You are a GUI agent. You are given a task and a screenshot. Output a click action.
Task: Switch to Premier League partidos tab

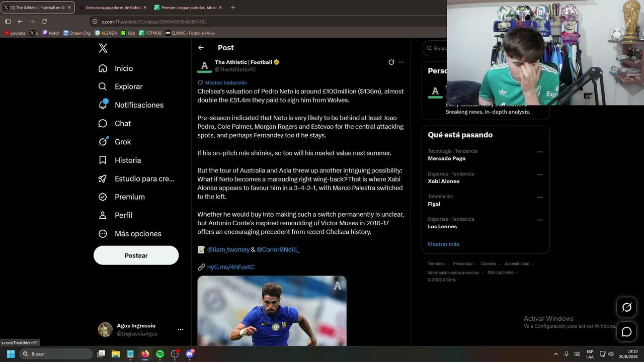click(x=189, y=8)
